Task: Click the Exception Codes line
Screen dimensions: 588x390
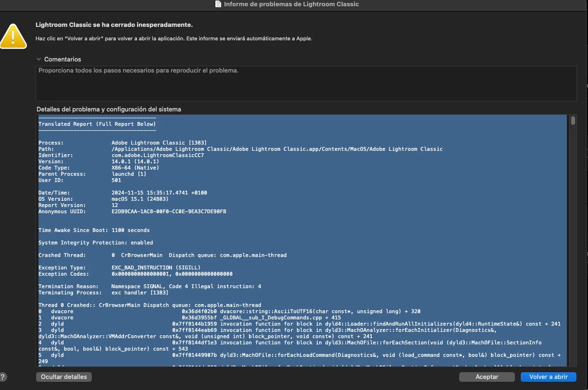Action: coord(136,274)
